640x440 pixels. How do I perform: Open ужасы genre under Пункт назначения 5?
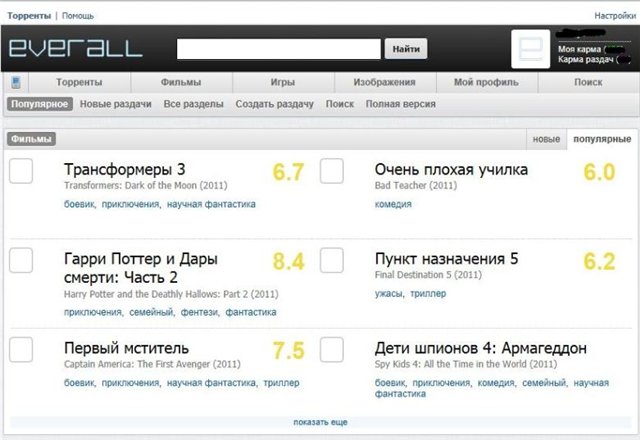(x=388, y=293)
